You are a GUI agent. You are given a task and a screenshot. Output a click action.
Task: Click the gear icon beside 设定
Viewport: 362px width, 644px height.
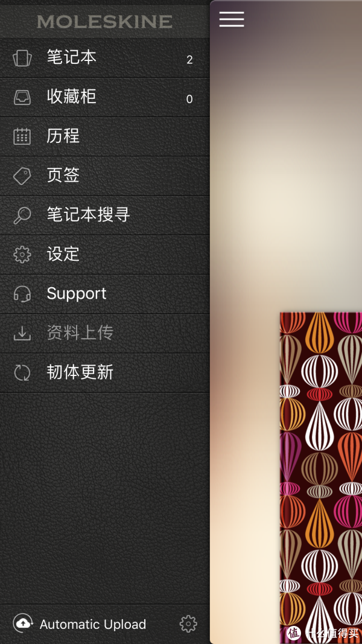click(22, 255)
